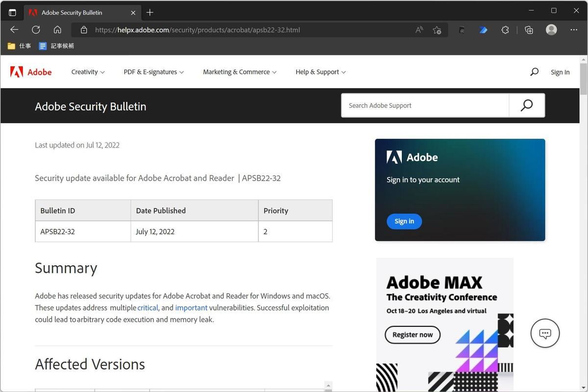This screenshot has height=392, width=588.
Task: Open the 記事候補 bookmark folder
Action: click(57, 46)
